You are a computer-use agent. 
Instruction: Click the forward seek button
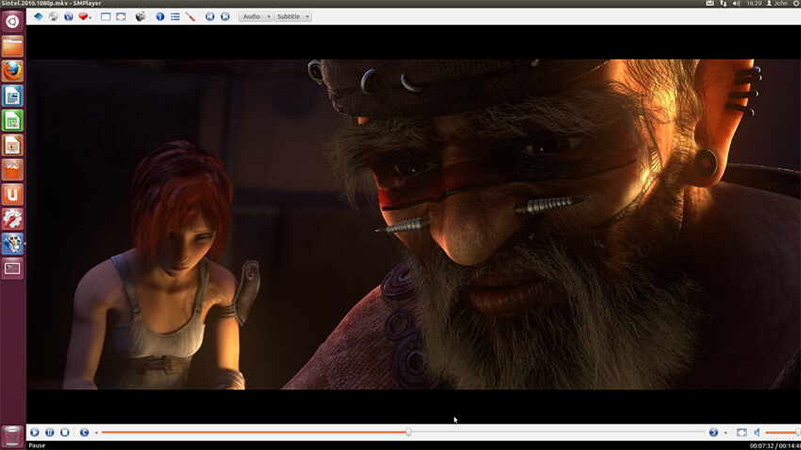pos(714,433)
